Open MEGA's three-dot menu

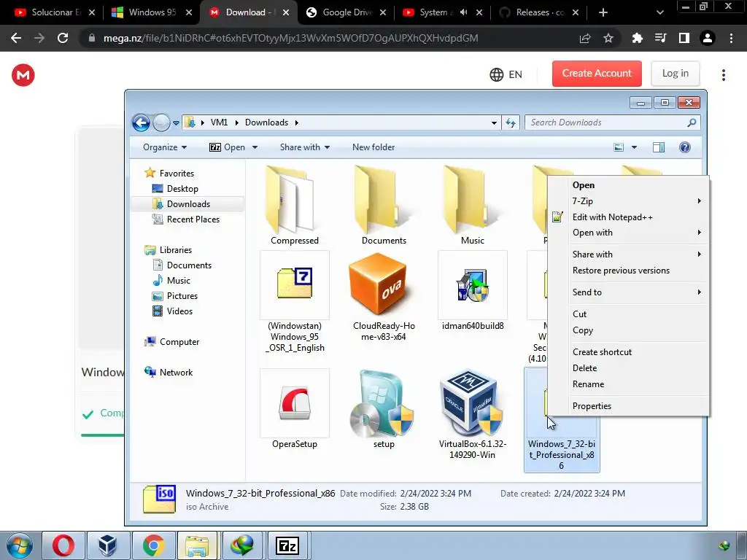[723, 75]
